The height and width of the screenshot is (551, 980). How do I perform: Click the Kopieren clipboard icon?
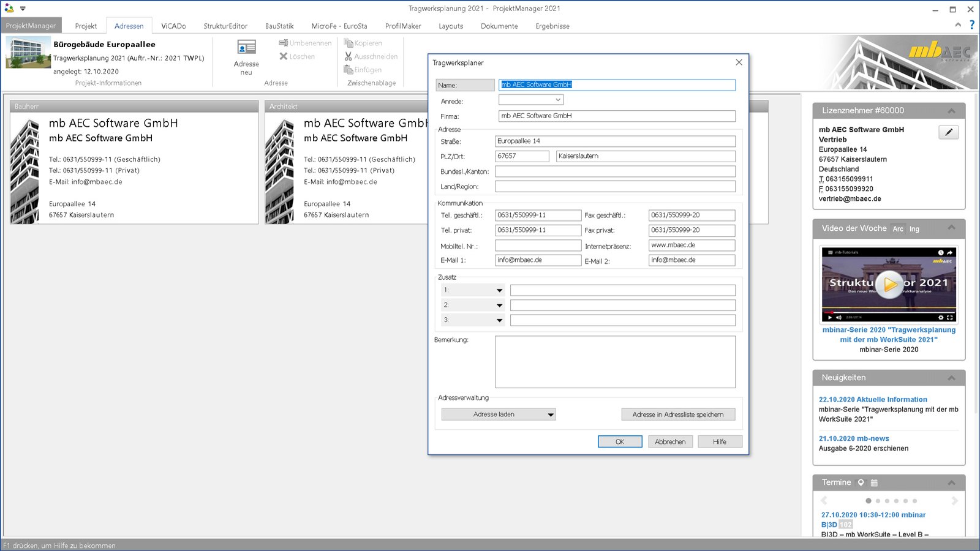[349, 43]
